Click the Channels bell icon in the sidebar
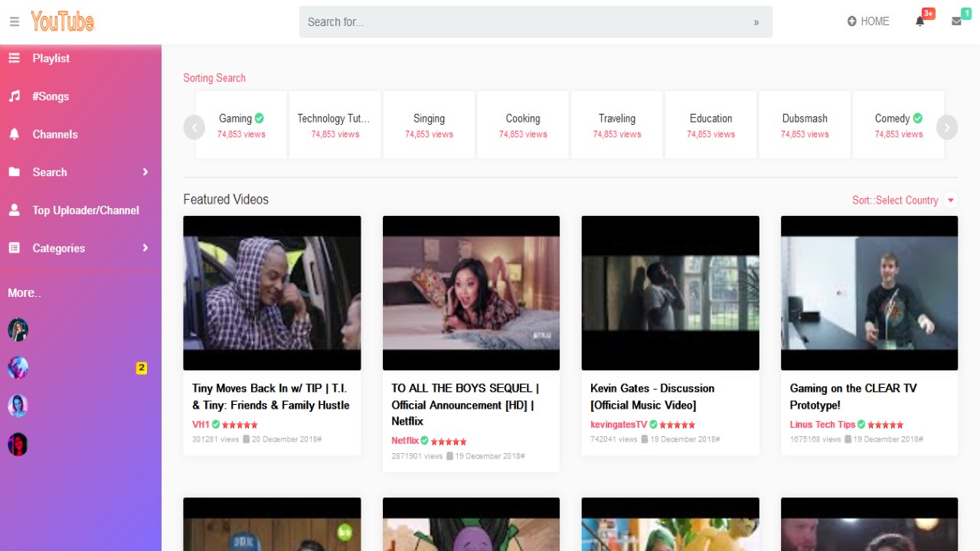The height and width of the screenshot is (551, 980). point(15,134)
